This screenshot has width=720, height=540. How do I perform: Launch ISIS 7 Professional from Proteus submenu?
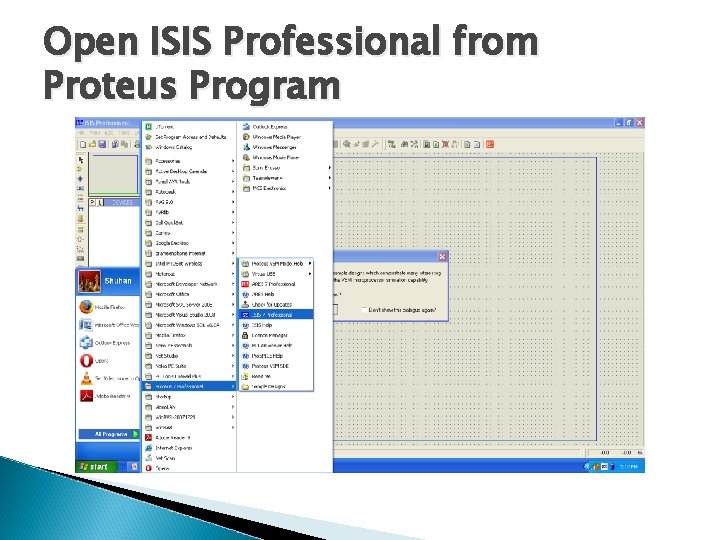pyautogui.click(x=276, y=315)
